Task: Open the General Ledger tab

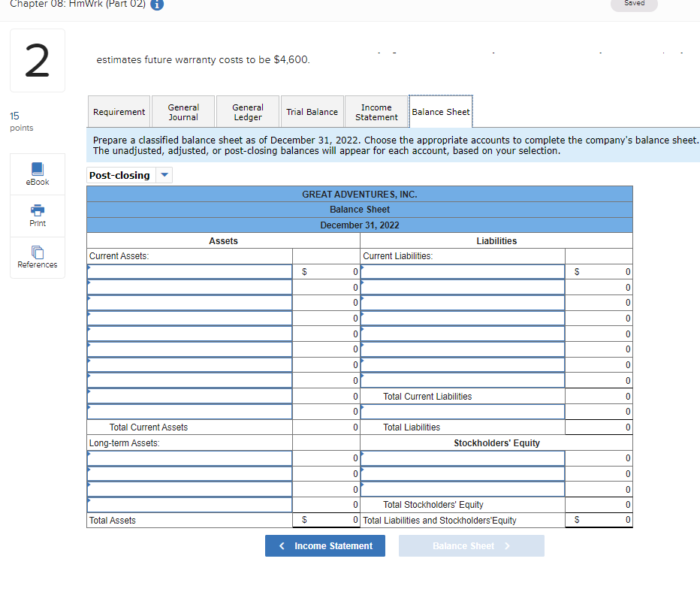Action: coord(248,112)
